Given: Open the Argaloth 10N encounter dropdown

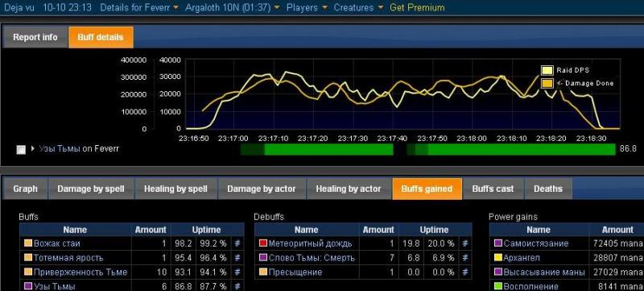Looking at the screenshot, I should (x=233, y=7).
